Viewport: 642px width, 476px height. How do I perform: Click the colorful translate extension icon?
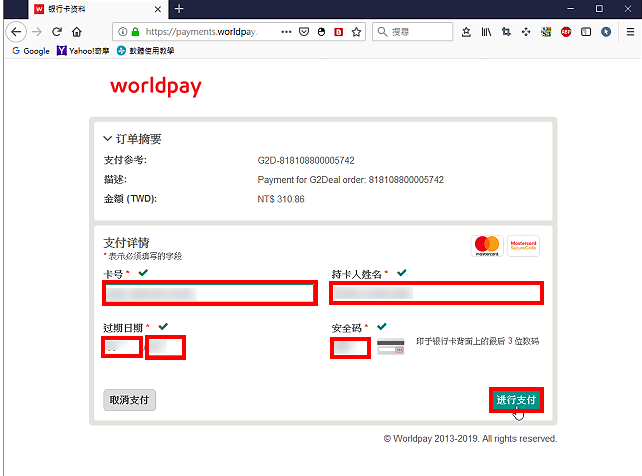pos(546,32)
